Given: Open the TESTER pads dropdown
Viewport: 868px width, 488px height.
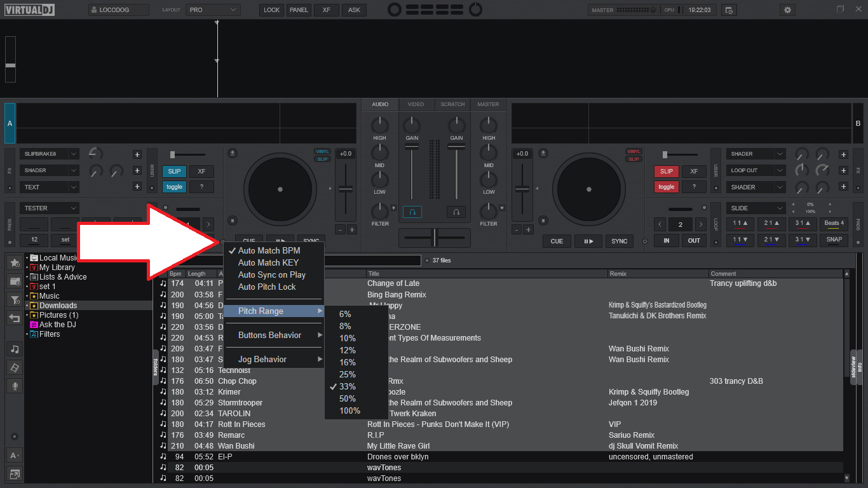Looking at the screenshot, I should 50,208.
